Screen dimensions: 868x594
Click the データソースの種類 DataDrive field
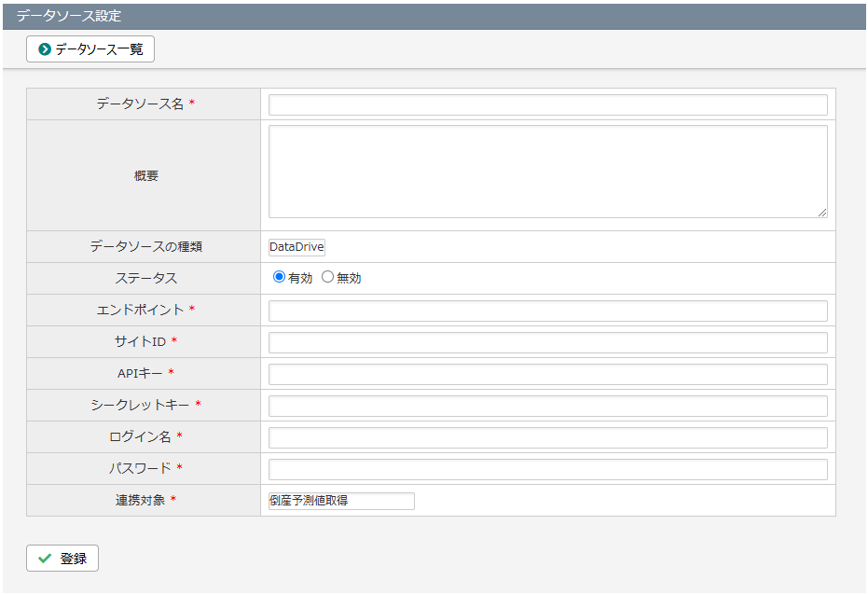296,247
